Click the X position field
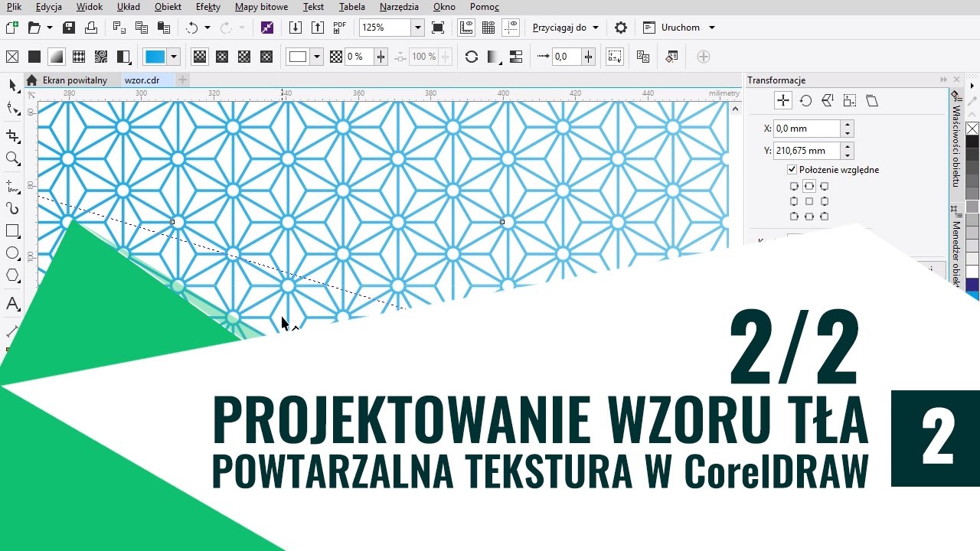The image size is (980, 551). pyautogui.click(x=807, y=129)
